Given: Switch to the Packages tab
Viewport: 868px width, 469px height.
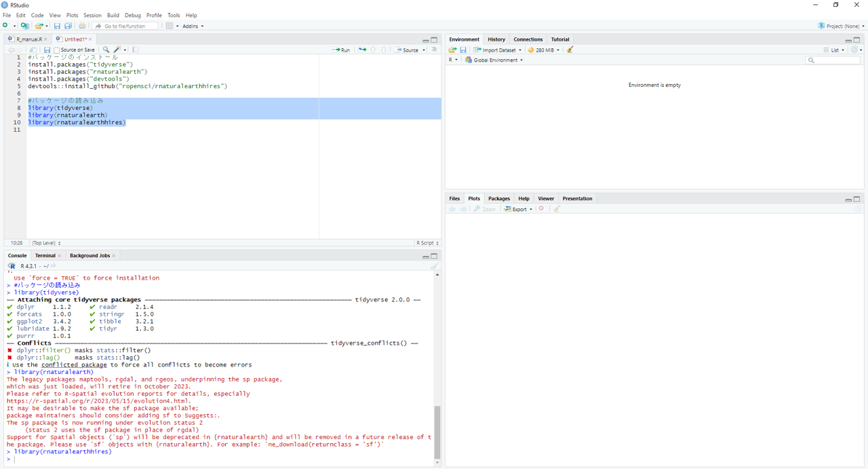Looking at the screenshot, I should click(498, 199).
